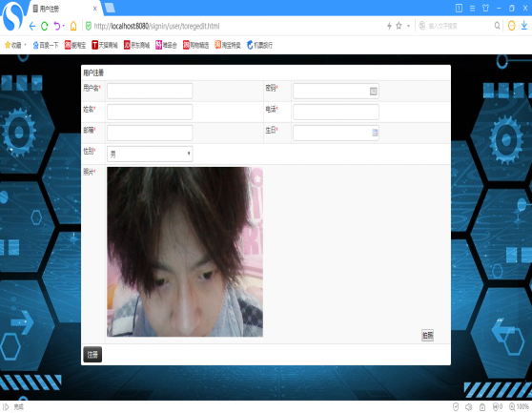
Task: Click the ad block counter icon
Action: tap(498, 406)
